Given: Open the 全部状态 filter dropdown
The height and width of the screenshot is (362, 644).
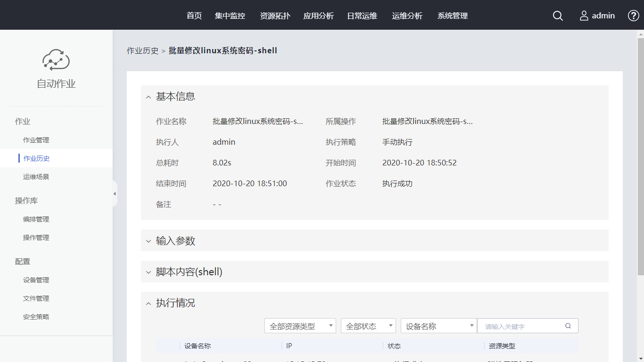Looking at the screenshot, I should pos(368,326).
